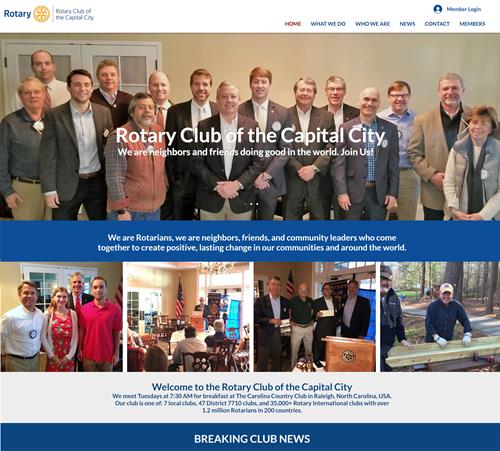
Task: Select the first carousel slide dot
Action: click(x=245, y=204)
